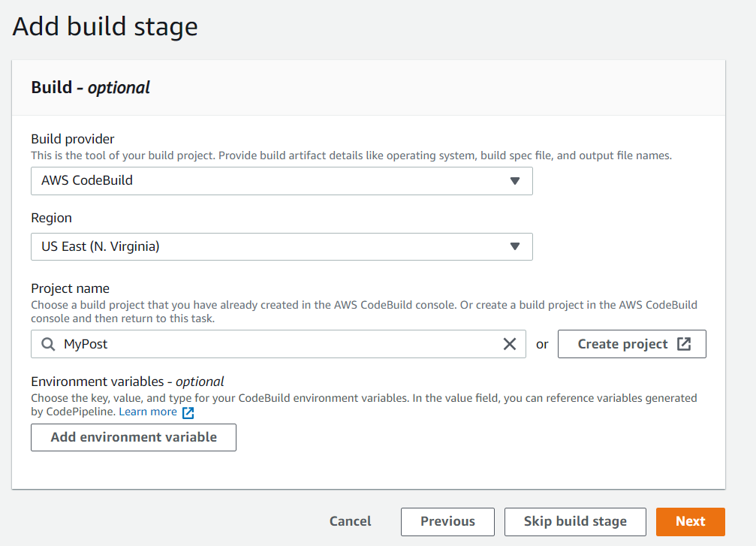Click the search magnifier icon in Project name
Image resolution: width=756 pixels, height=546 pixels.
(x=48, y=344)
